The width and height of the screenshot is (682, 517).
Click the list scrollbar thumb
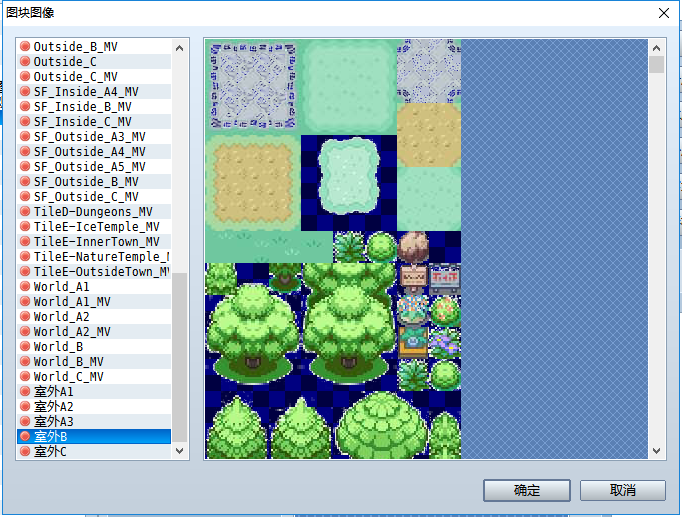pos(180,357)
